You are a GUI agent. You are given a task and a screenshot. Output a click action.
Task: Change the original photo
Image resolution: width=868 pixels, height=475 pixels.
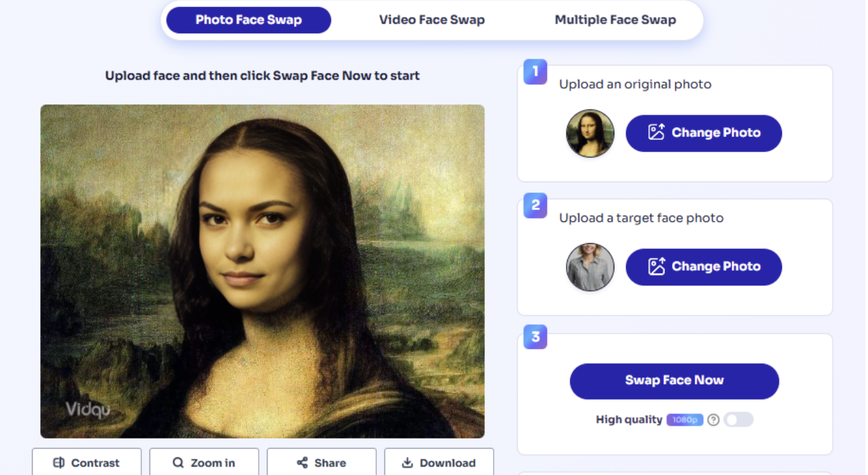(x=703, y=133)
